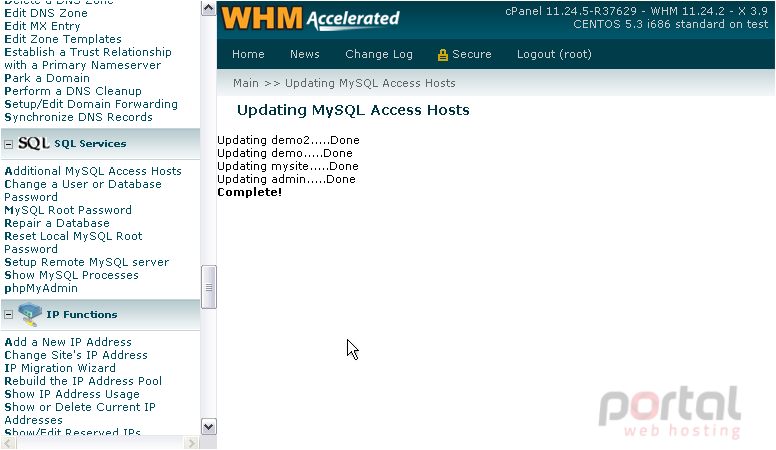
Task: Open Park a Domain
Action: (47, 78)
